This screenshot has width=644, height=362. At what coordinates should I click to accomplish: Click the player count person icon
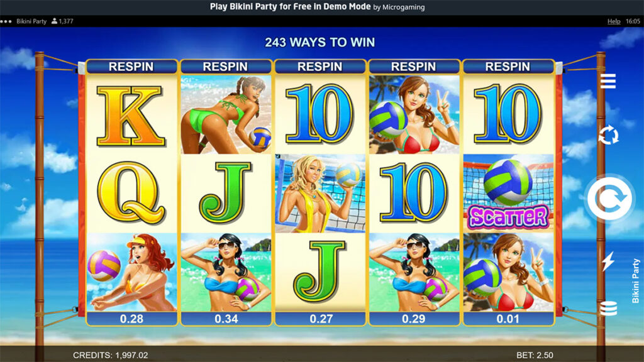[x=54, y=21]
